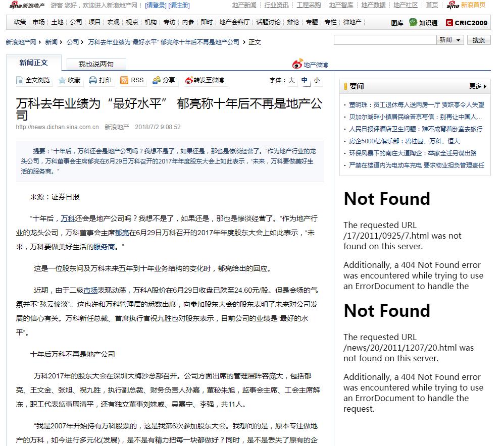This screenshot has height=446, width=504.
Task: Open the 项目 navigation item
Action: [94, 22]
